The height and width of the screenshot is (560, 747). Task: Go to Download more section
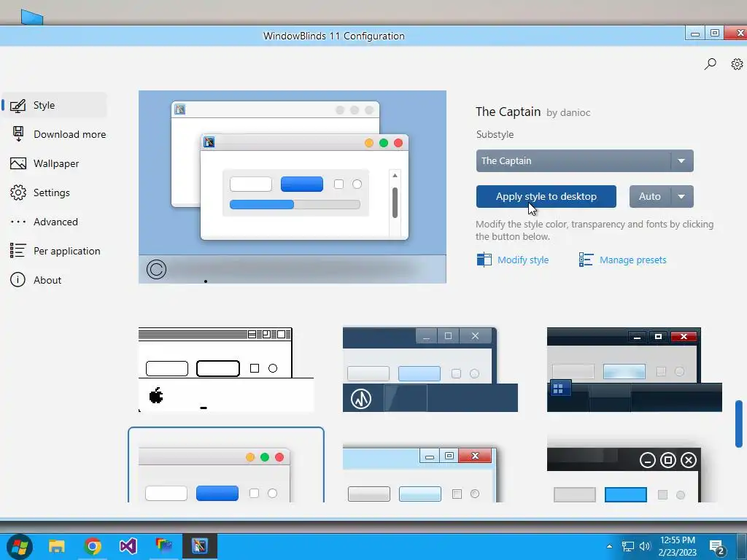pos(69,134)
